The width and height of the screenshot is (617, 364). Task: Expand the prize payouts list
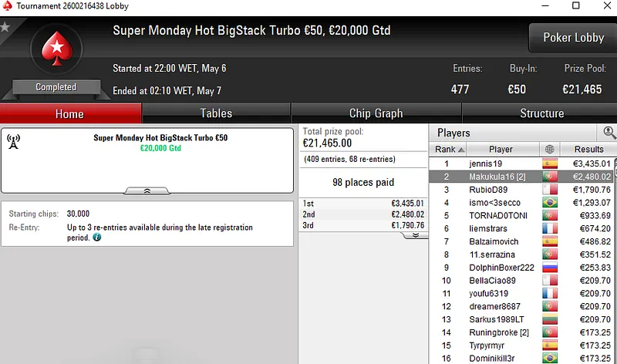(x=415, y=235)
